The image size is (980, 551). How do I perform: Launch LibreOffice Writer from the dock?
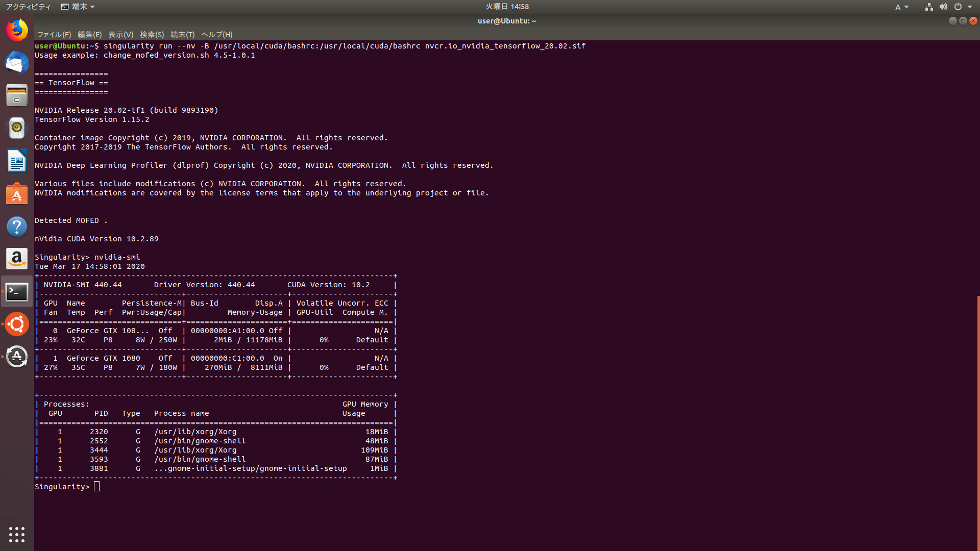[17, 161]
